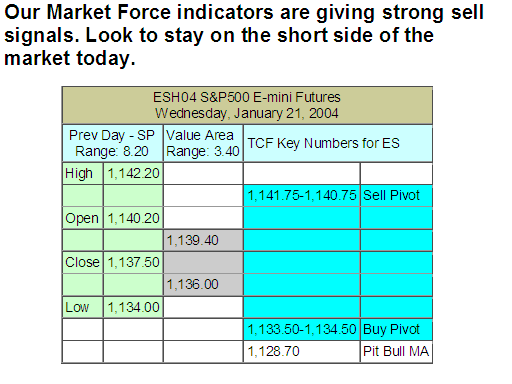
Task: Select the 1,134.00 low value
Action: (133, 307)
